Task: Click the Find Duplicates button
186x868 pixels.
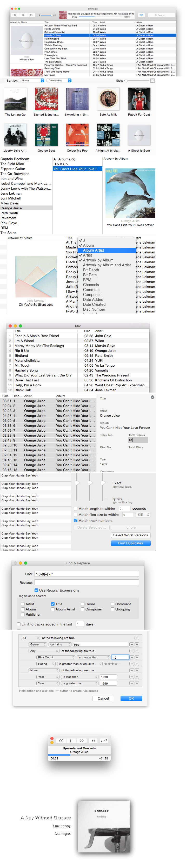Action: pyautogui.click(x=130, y=543)
